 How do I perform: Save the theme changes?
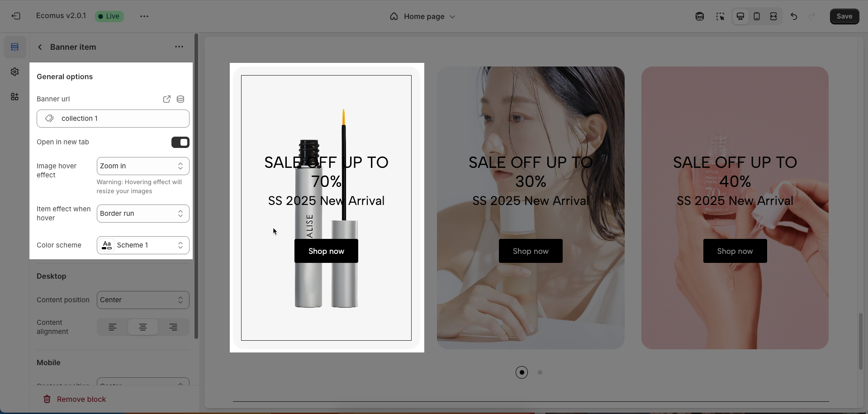[844, 16]
